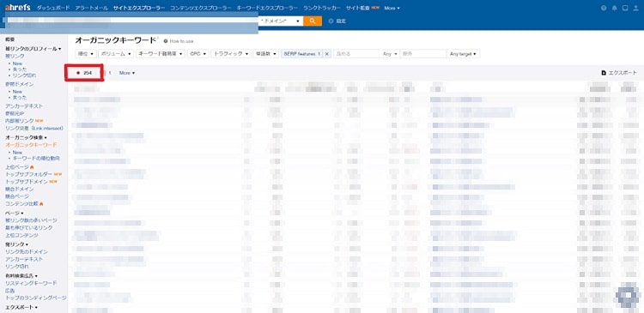Screen dimensions: 644x313
Task: Open New under 参照ドメイン in sidebar
Action: click(17, 92)
